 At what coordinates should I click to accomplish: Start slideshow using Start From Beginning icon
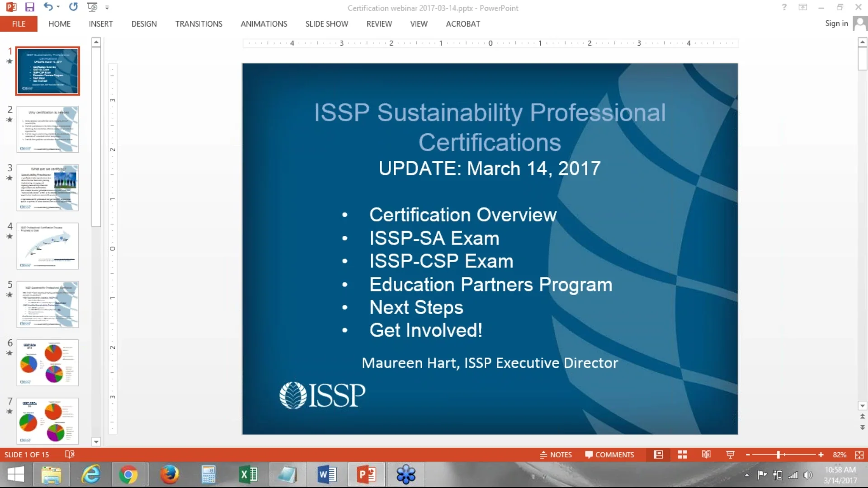click(92, 7)
